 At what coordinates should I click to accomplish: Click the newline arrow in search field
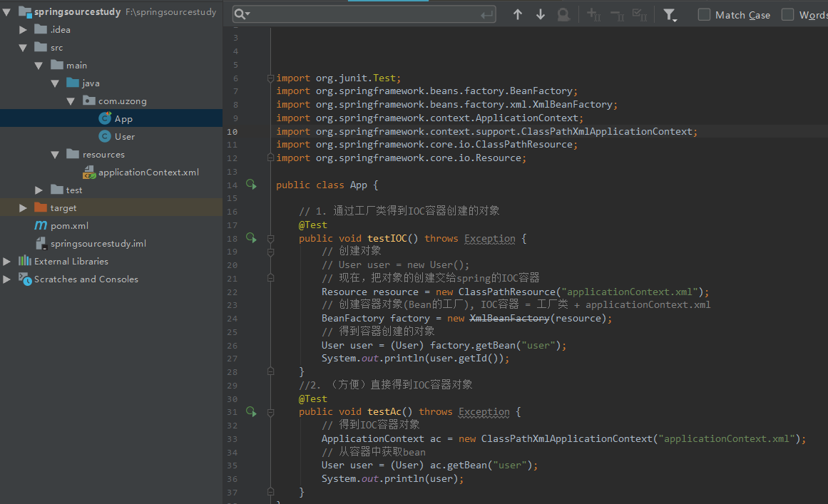[487, 15]
